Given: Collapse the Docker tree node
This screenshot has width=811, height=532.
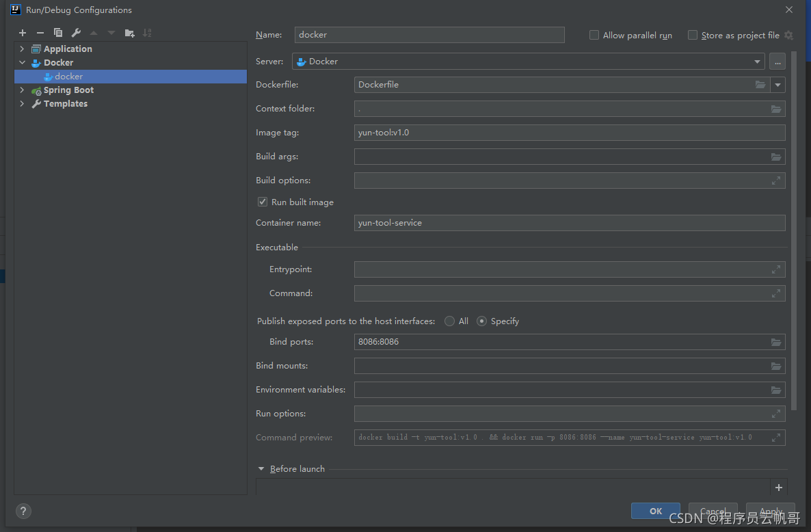Looking at the screenshot, I should [x=22, y=62].
